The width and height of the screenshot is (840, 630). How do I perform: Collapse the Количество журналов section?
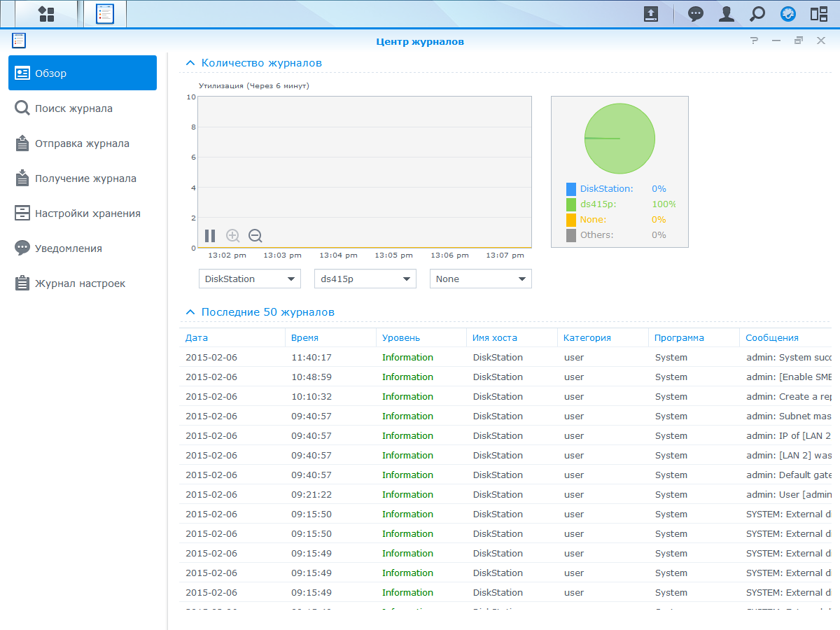pos(190,63)
